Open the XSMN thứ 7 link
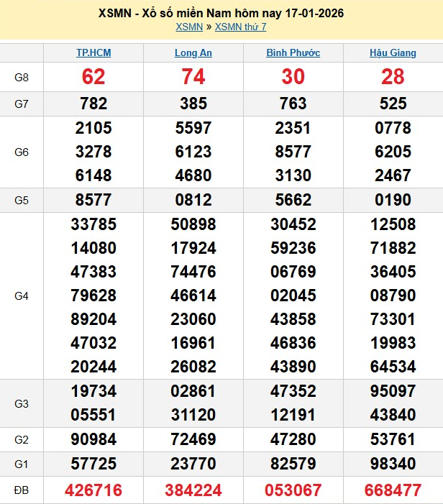Image resolution: width=443 pixels, height=504 pixels. pyautogui.click(x=240, y=27)
